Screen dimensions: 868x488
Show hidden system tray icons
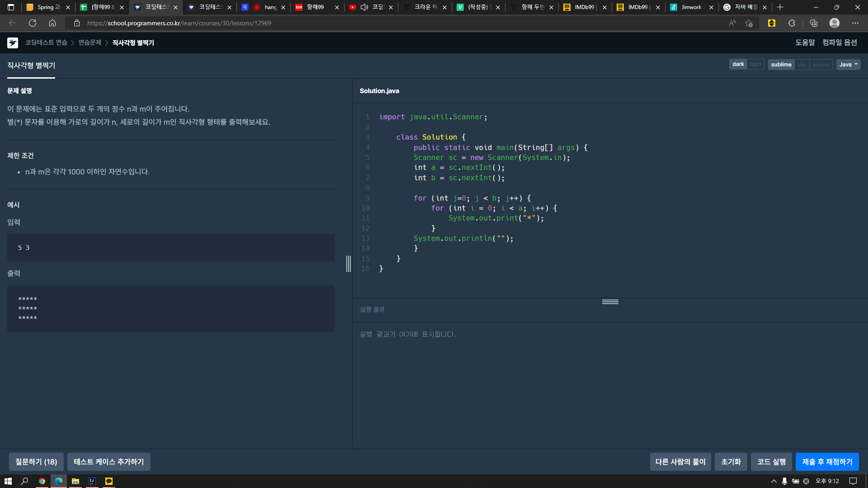coord(774,481)
